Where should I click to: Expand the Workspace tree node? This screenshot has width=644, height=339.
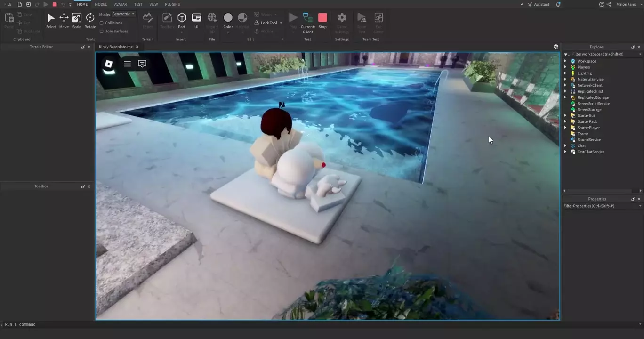565,61
